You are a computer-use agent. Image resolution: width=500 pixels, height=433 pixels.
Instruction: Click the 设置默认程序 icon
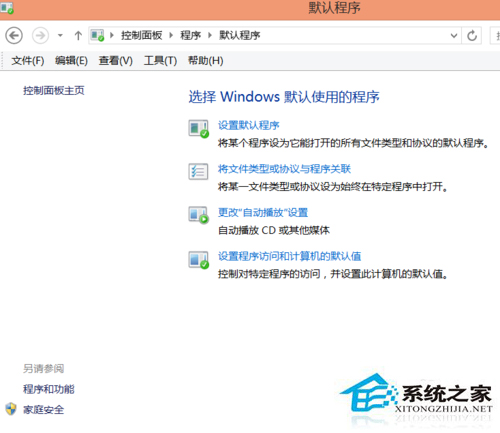click(199, 129)
